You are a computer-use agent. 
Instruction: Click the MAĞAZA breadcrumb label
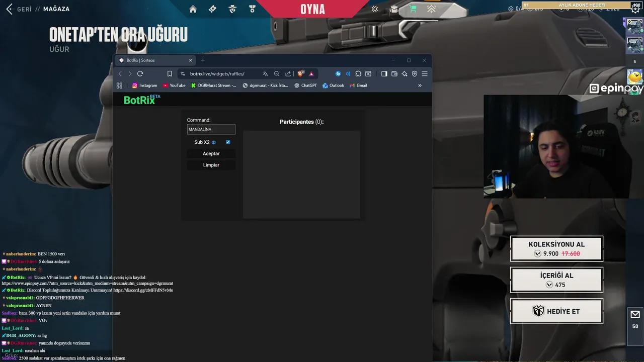pyautogui.click(x=56, y=9)
